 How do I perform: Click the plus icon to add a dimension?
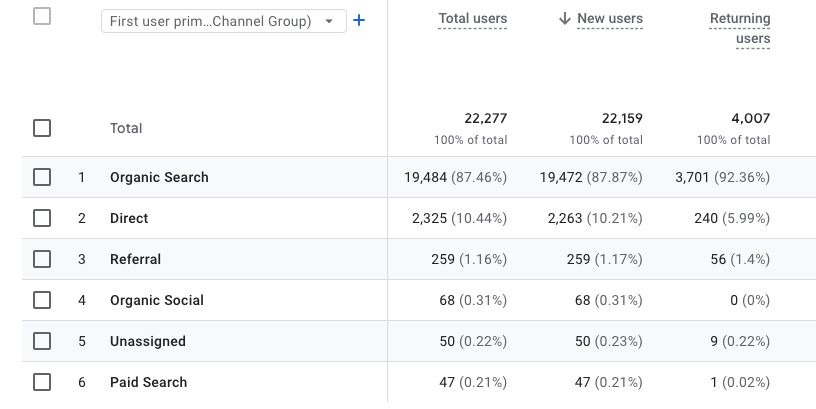(x=359, y=20)
